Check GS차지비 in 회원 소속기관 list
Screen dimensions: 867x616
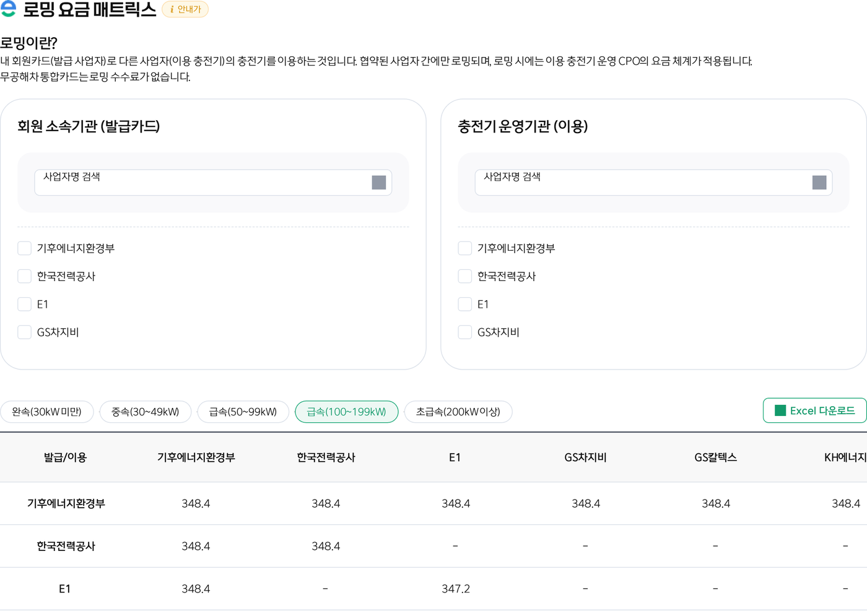point(25,332)
